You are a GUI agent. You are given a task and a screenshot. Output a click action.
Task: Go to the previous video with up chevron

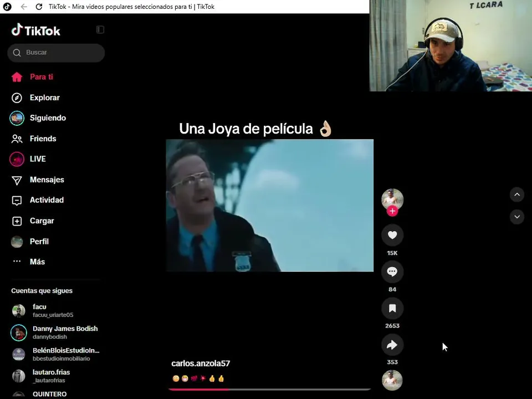[516, 195]
